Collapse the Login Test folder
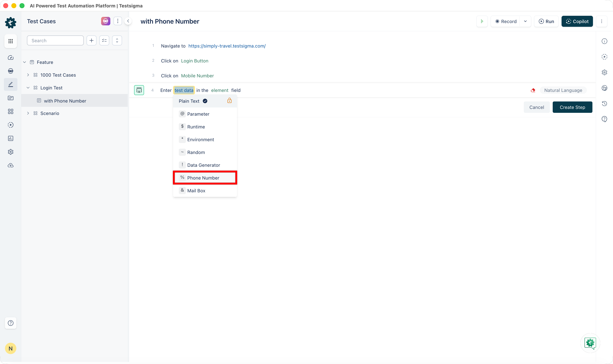Screen dimensions: 613x364 pyautogui.click(x=28, y=88)
